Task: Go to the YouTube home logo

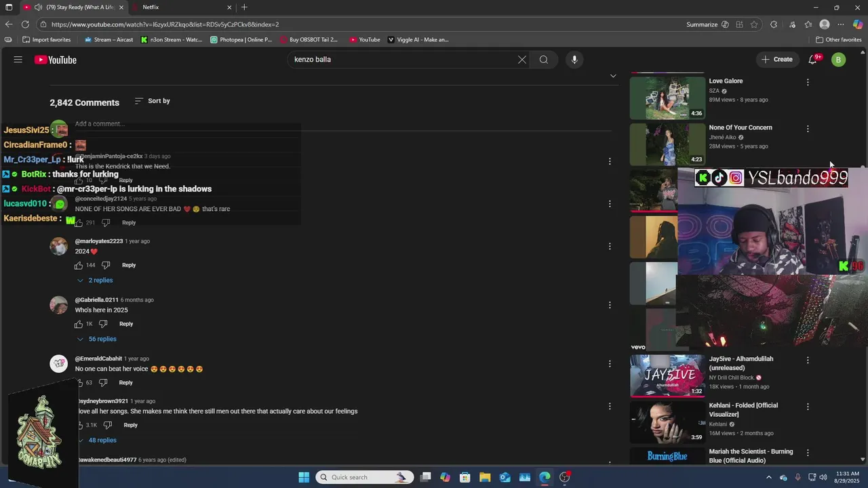Action: tap(56, 60)
